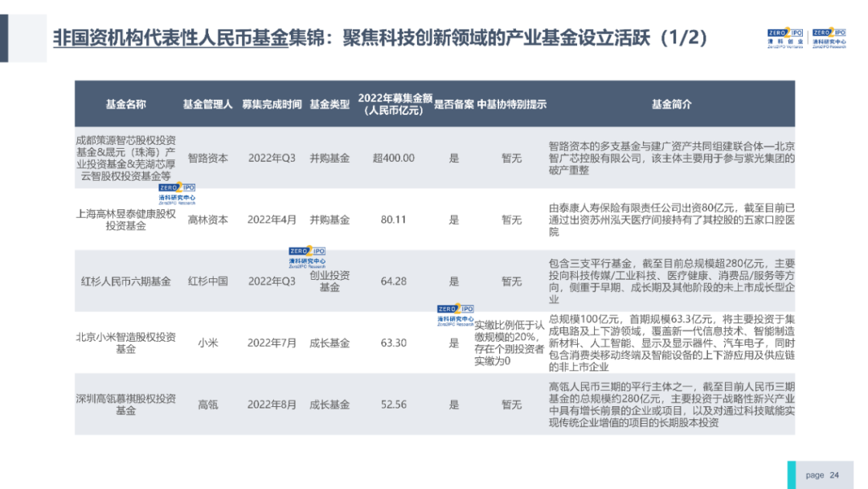
Task: Click 是 in the 高瓴 row
Action: coord(454,405)
